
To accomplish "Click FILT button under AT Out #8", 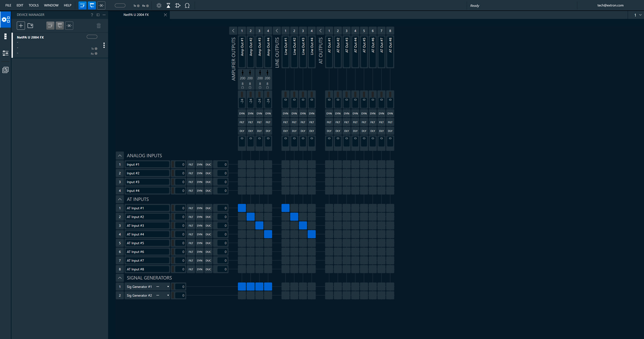I will (390, 122).
